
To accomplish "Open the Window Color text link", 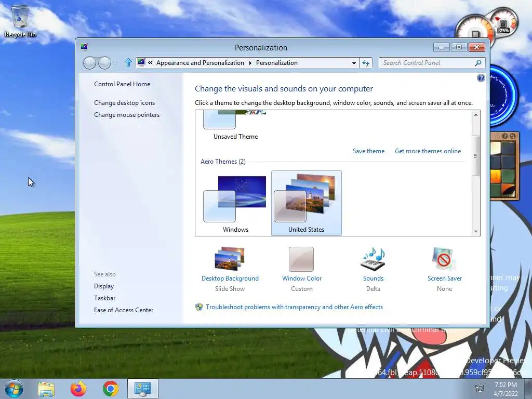I will coord(302,278).
